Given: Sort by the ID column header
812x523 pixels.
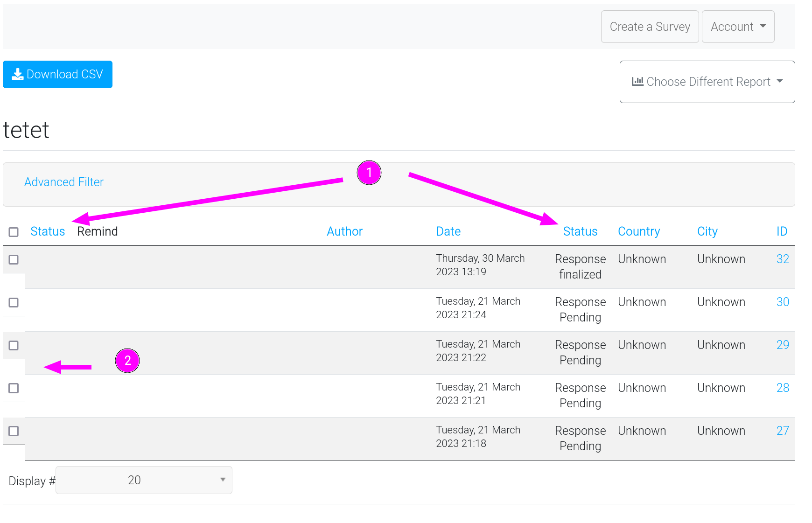Looking at the screenshot, I should [782, 231].
